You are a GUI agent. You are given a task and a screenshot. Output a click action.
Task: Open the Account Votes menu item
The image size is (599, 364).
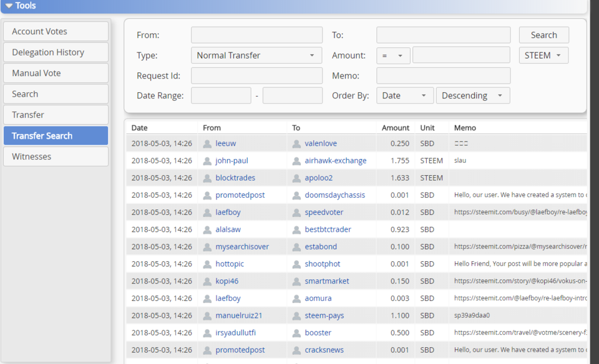[x=56, y=32]
